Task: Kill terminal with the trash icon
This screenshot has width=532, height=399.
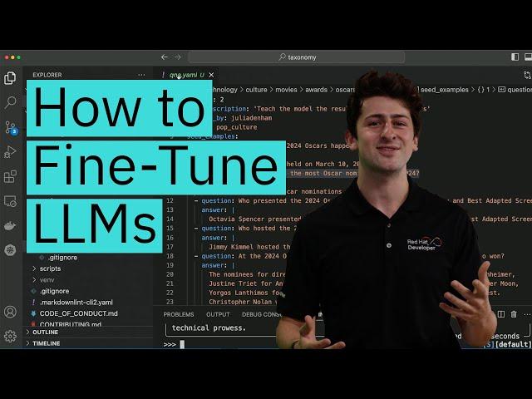Action: pos(514,314)
